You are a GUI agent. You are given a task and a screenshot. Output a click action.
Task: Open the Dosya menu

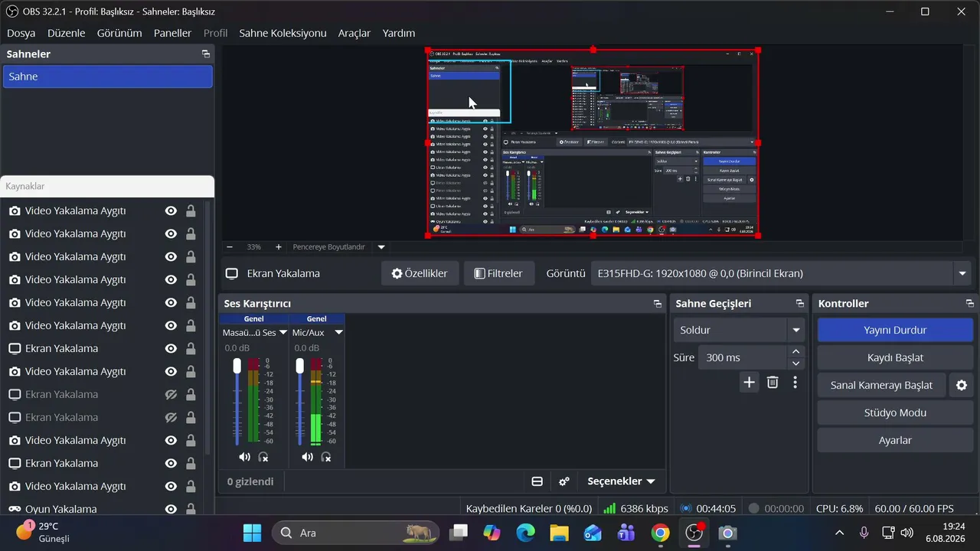tap(21, 33)
